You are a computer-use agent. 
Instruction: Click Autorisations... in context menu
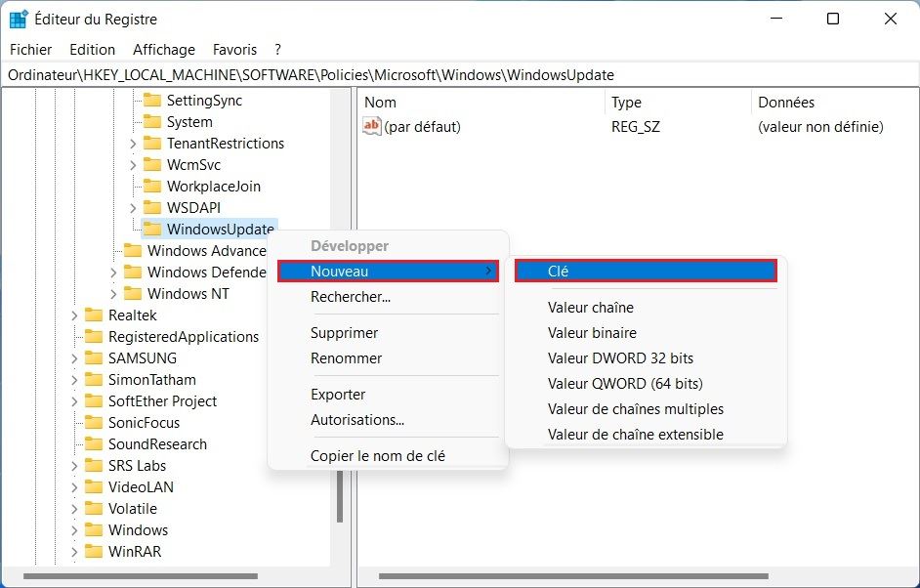356,420
